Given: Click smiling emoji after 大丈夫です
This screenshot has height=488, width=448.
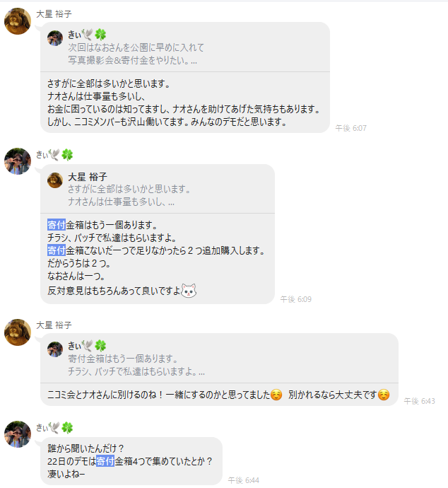Looking at the screenshot, I should [x=384, y=395].
